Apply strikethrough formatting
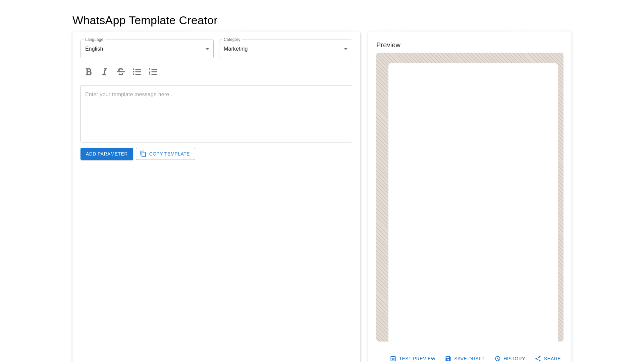 coord(121,72)
